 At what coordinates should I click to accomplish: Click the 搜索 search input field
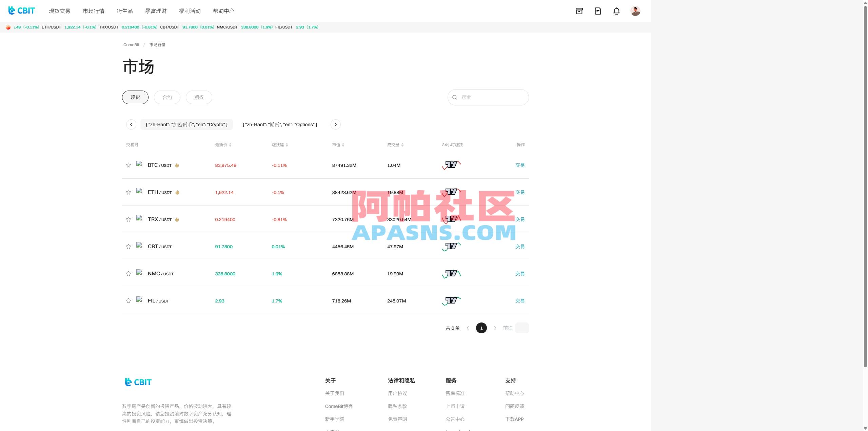[492, 97]
